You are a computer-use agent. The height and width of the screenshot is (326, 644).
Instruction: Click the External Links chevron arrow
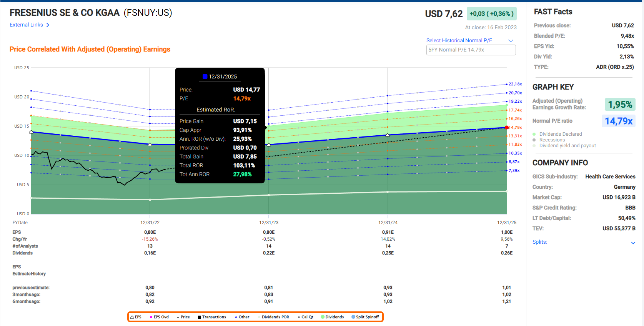point(48,25)
